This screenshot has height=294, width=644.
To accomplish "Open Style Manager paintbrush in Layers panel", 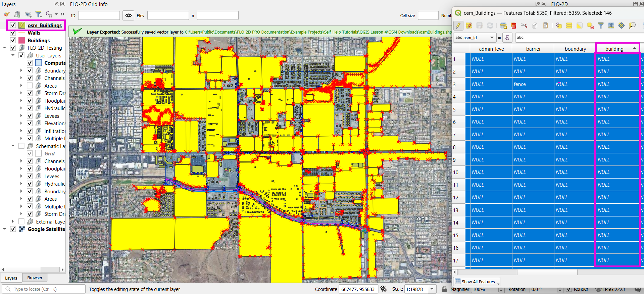I will [x=7, y=14].
